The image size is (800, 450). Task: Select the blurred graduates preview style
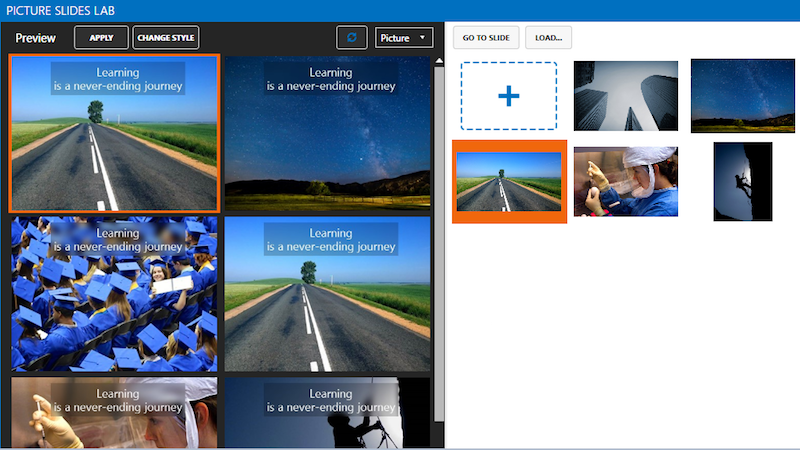(x=114, y=294)
